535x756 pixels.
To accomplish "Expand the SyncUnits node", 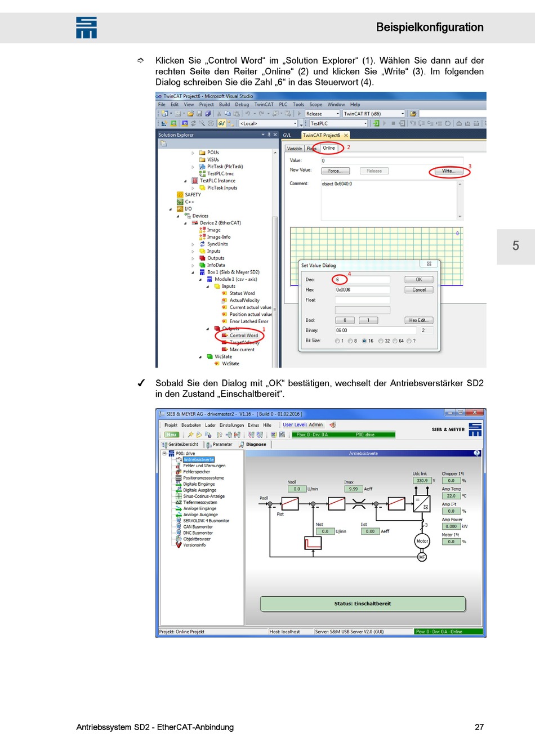I will click(193, 244).
